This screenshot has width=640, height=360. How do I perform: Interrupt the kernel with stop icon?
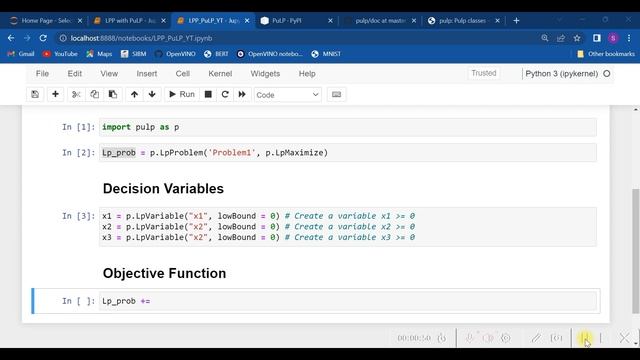(x=208, y=95)
